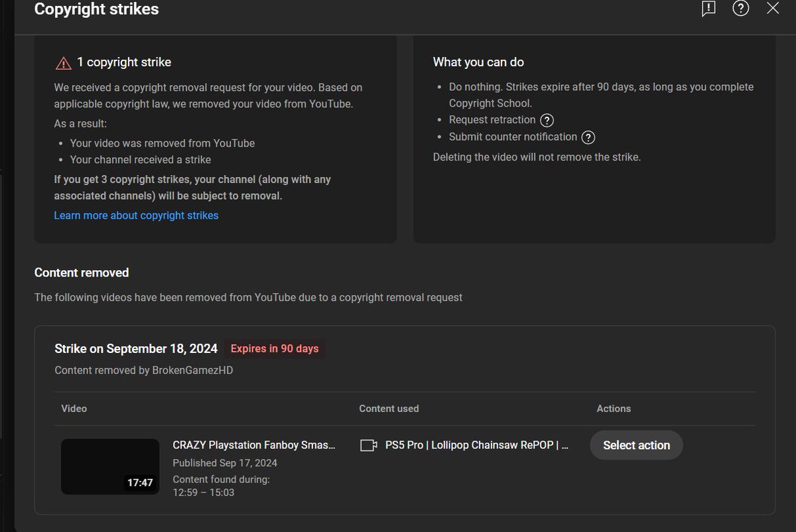Click the Expires in 90 days badge

point(275,348)
